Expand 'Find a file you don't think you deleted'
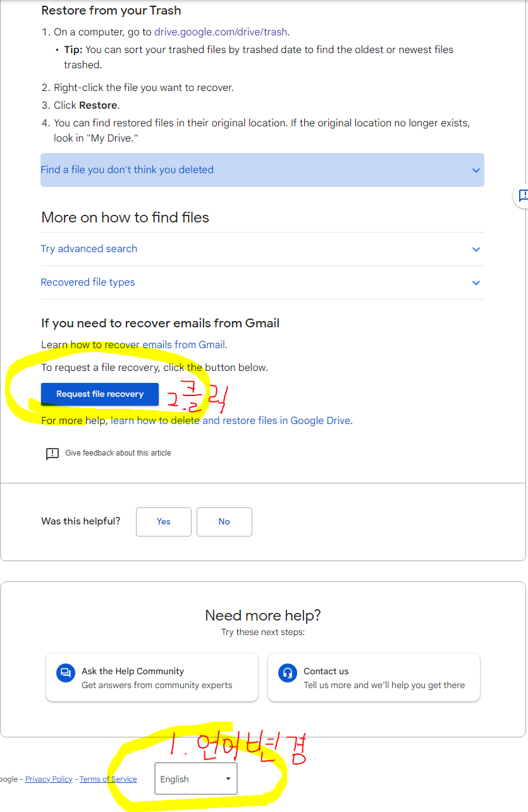 [262, 170]
